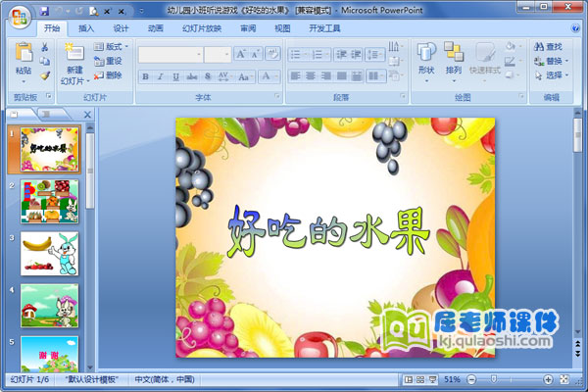
Task: Fit slide to current window
Action: [564, 380]
